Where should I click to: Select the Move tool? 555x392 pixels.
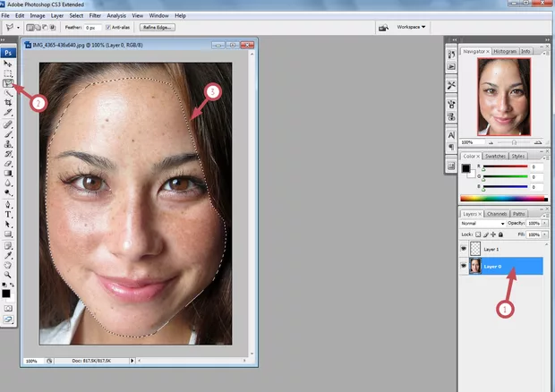[8, 64]
